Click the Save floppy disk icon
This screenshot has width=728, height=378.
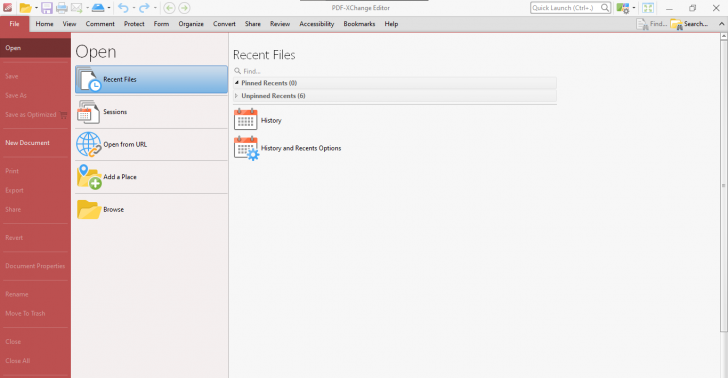click(x=46, y=8)
